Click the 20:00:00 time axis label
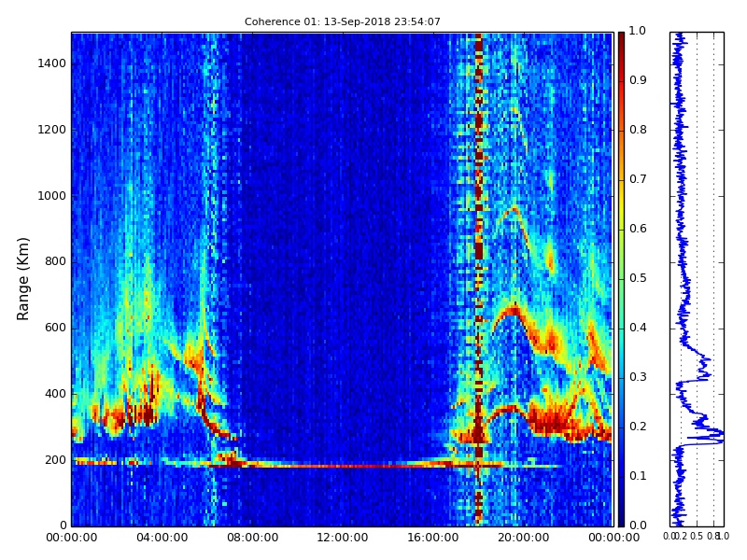The height and width of the screenshot is (560, 747). tap(524, 538)
